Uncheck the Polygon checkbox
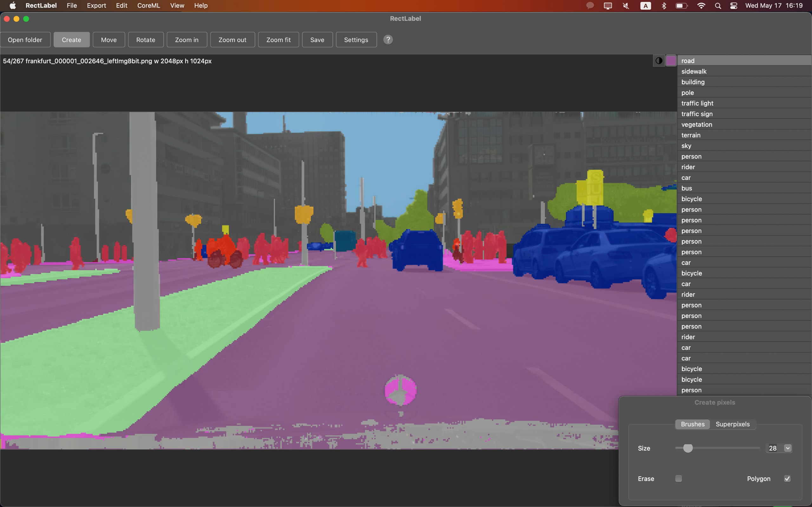812x507 pixels. 787,478
